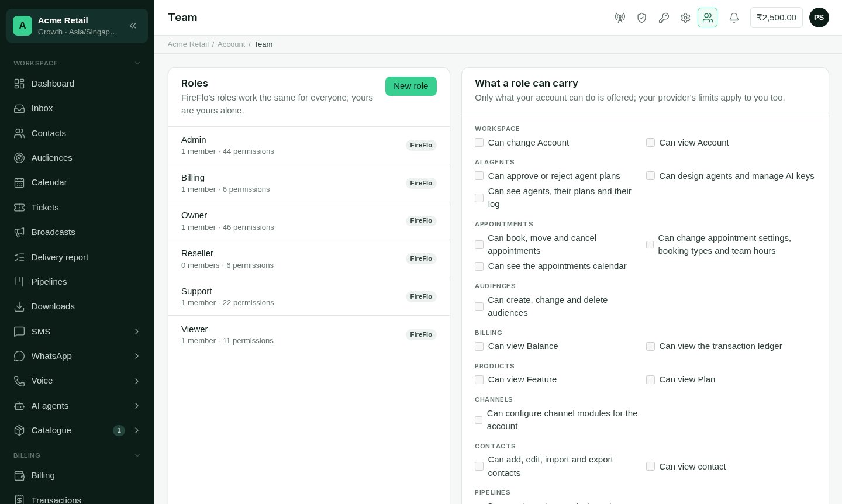Open the PS profile avatar

pos(819,18)
